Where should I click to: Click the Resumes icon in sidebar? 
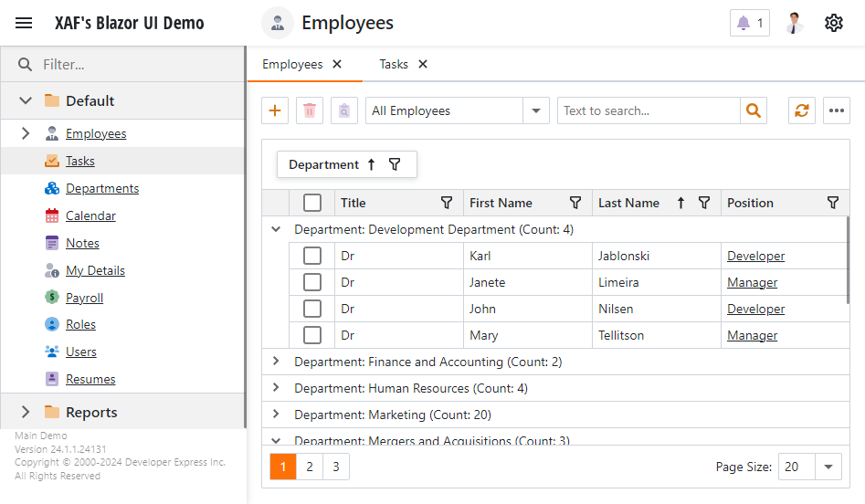coord(52,379)
